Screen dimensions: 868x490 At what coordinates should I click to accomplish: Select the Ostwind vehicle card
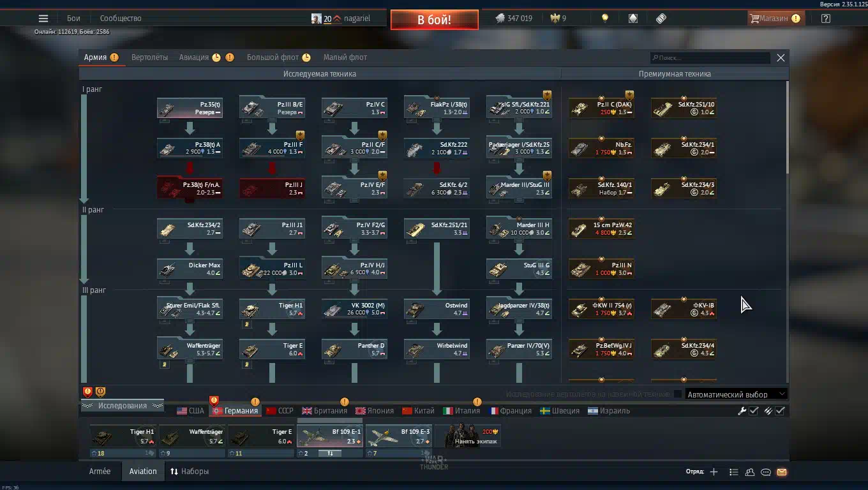pyautogui.click(x=437, y=309)
